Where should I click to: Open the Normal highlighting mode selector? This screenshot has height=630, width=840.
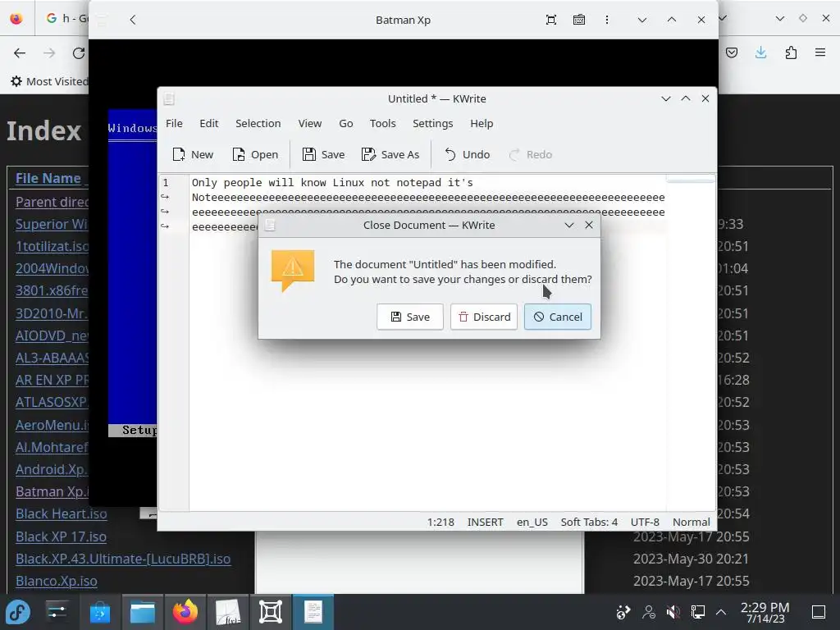pos(691,522)
